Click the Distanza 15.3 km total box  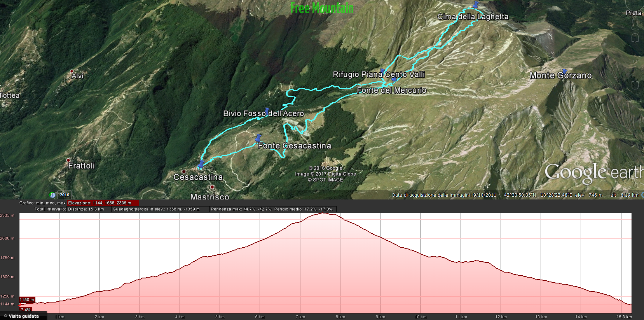tap(89, 209)
